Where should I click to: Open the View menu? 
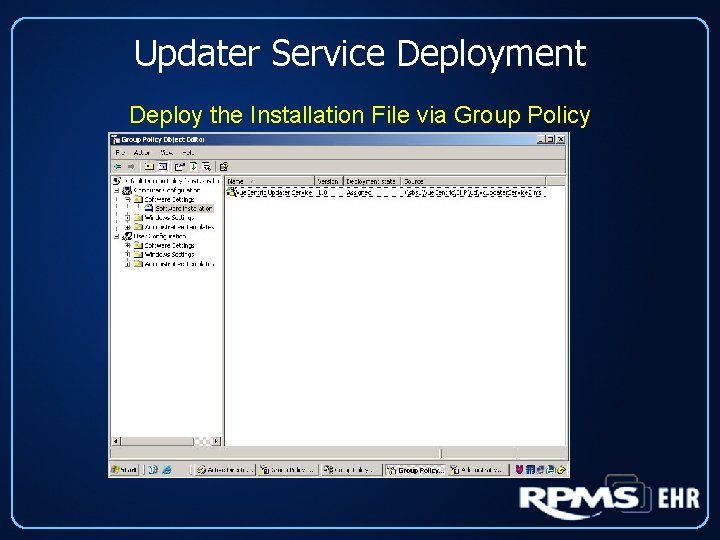[166, 152]
